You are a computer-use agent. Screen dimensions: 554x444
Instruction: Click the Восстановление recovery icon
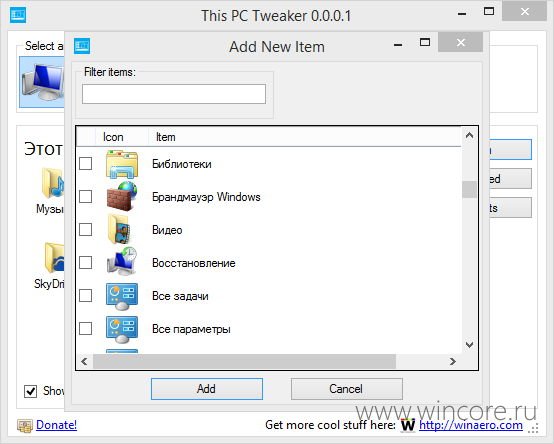122,262
